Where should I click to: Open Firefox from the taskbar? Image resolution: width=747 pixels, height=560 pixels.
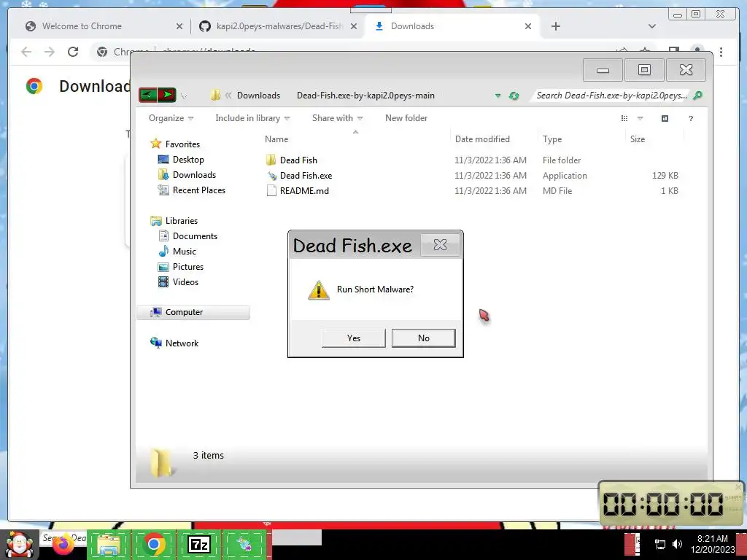pos(63,544)
